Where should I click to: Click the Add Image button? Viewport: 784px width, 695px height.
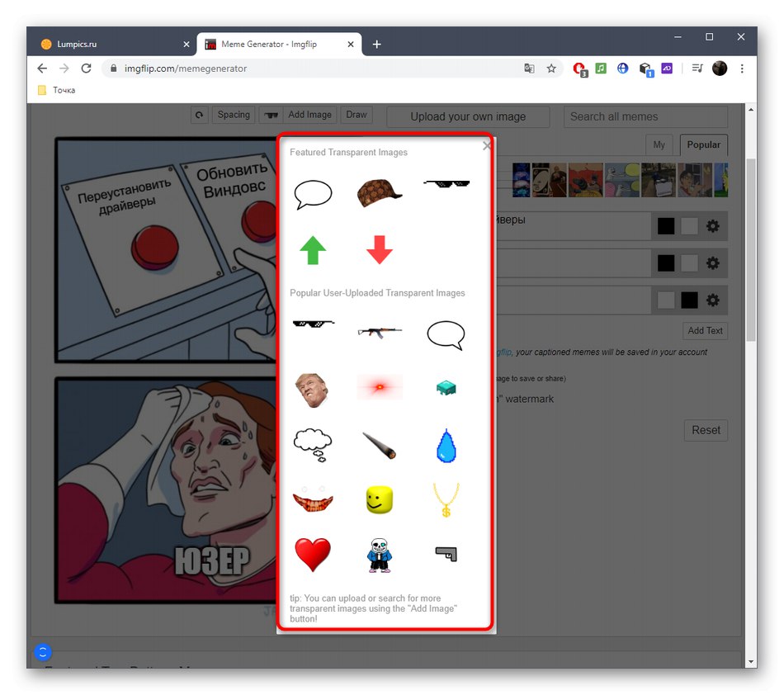click(x=310, y=115)
